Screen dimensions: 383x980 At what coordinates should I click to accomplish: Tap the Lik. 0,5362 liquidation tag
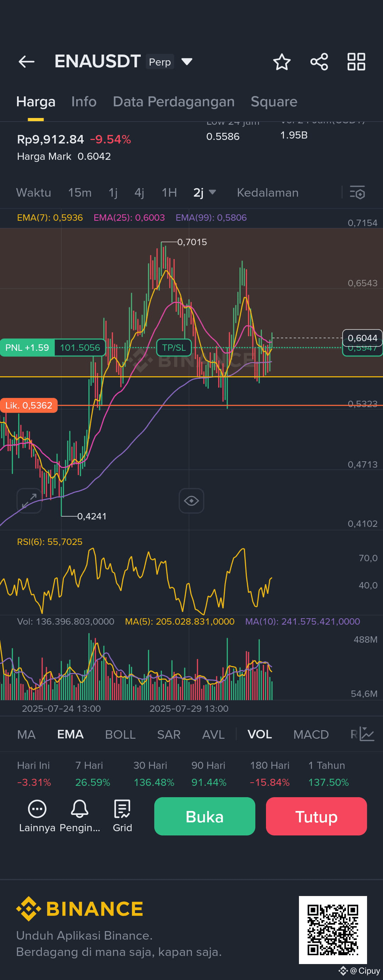tap(29, 405)
